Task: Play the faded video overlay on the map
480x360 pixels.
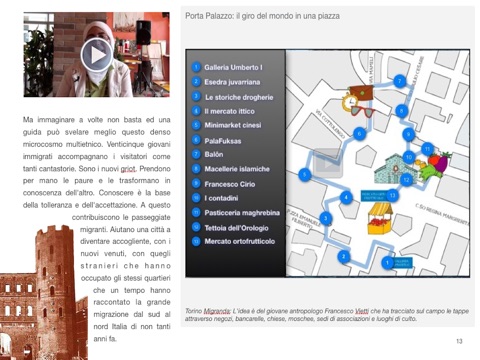Action: coord(328,163)
